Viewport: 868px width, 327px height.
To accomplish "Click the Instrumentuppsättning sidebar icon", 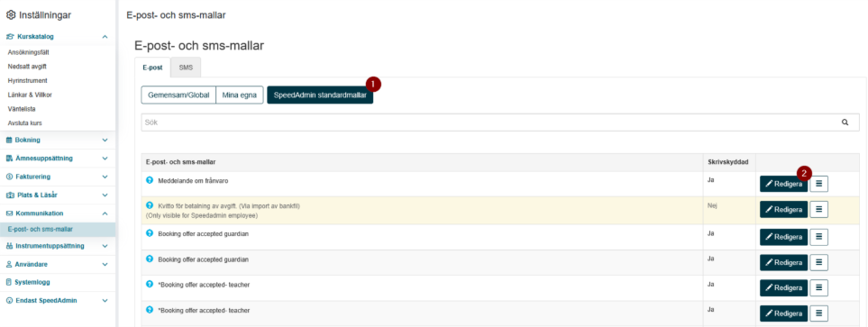I will [x=9, y=246].
